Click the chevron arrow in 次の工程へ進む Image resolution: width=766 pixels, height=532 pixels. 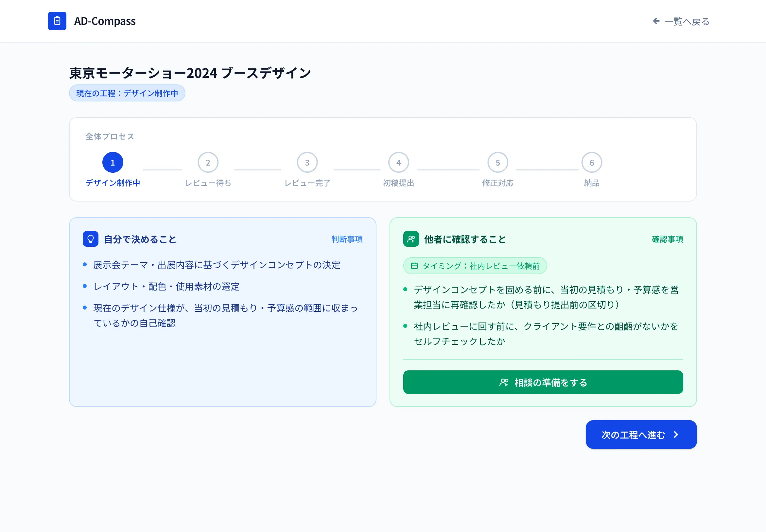click(676, 435)
